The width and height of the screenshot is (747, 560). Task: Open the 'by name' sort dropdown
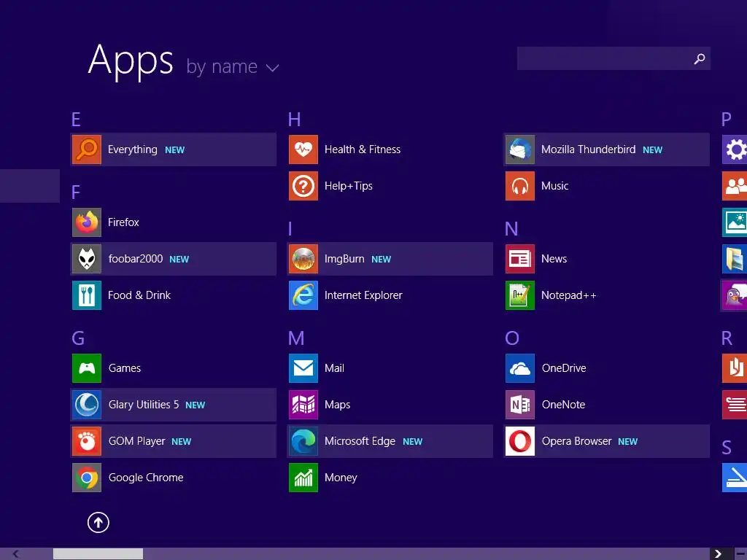(x=233, y=66)
